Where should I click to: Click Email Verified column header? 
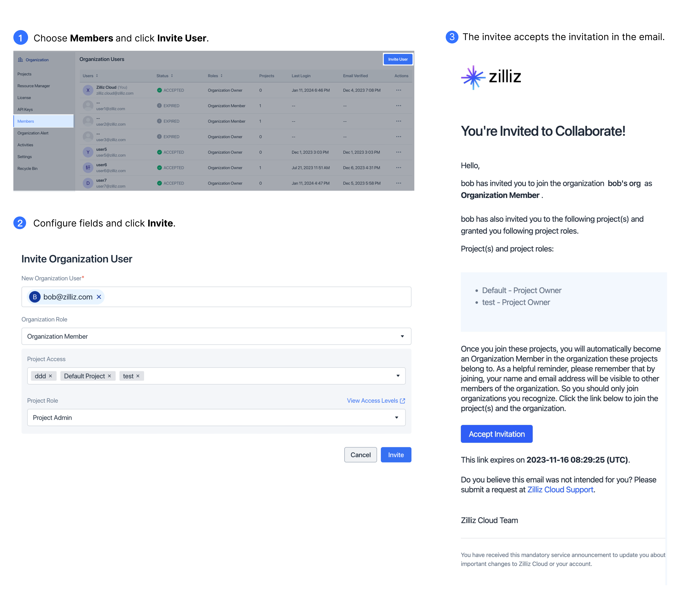point(355,76)
